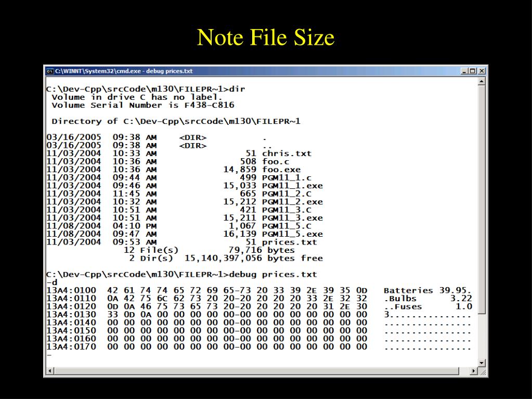Click the address 13A4:0120

[x=71, y=307]
